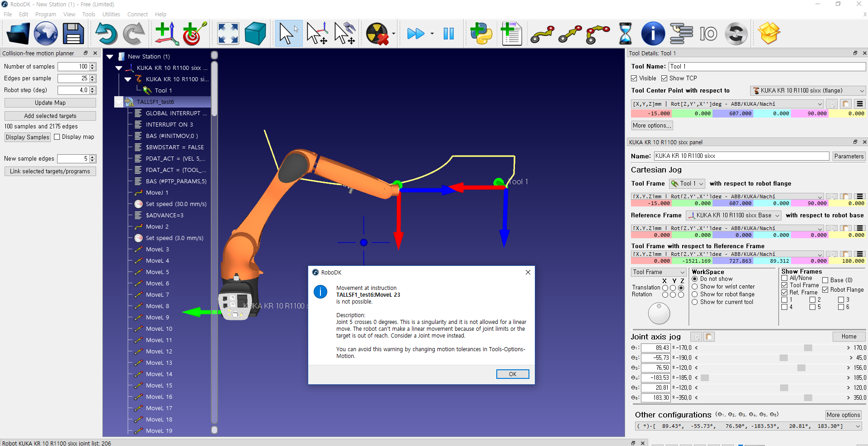This screenshot has width=868, height=446.
Task: Open the Reference Frame dropdown
Action: coord(733,216)
